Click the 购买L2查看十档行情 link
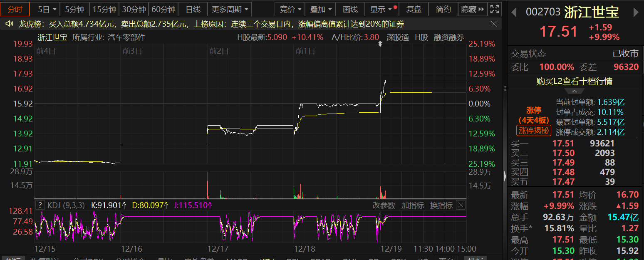 (x=574, y=81)
